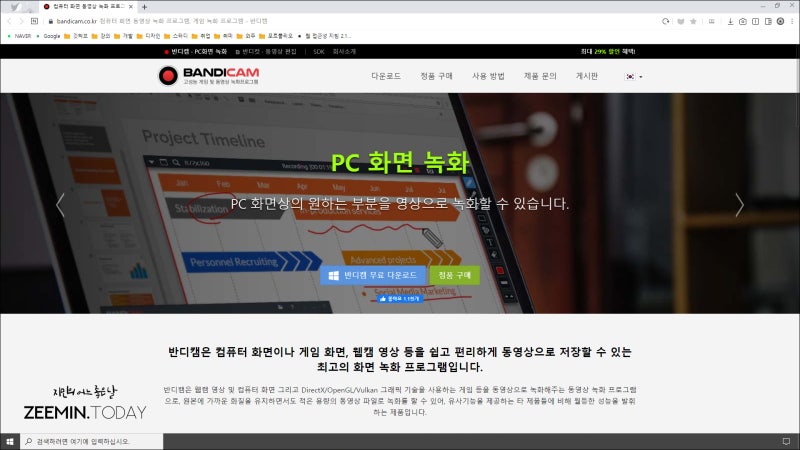800x450 pixels.
Task: Click the green 정품 구매 button
Action: 455,276
